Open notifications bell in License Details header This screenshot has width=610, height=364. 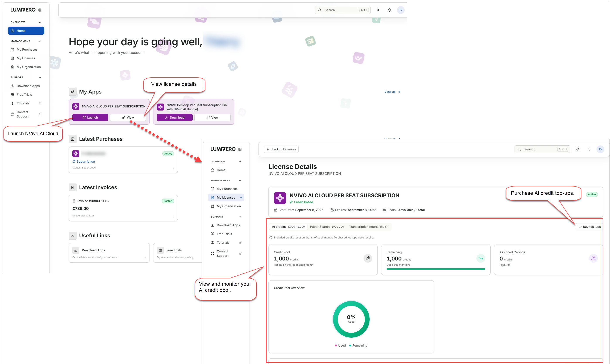pyautogui.click(x=589, y=149)
